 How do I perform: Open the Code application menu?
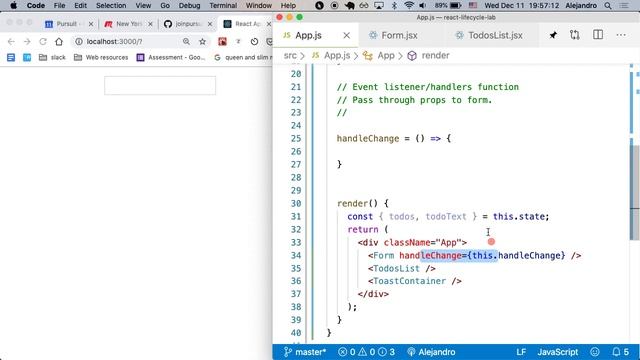pos(36,6)
